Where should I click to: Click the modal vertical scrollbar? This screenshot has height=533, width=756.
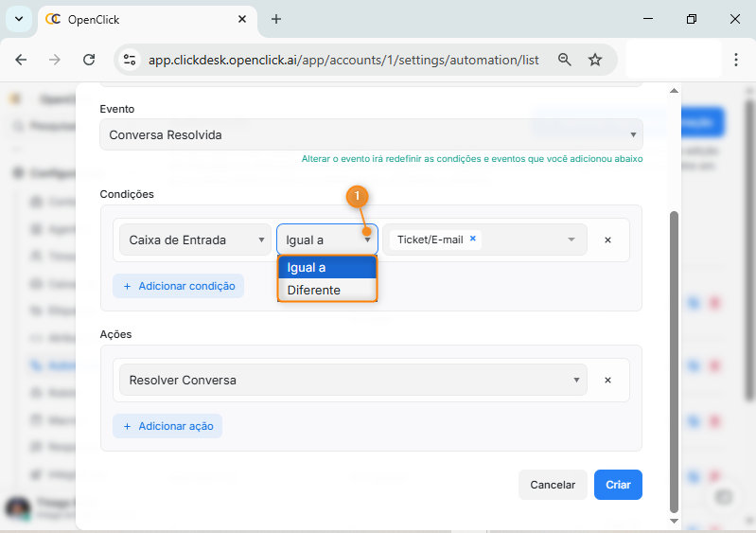(674, 360)
